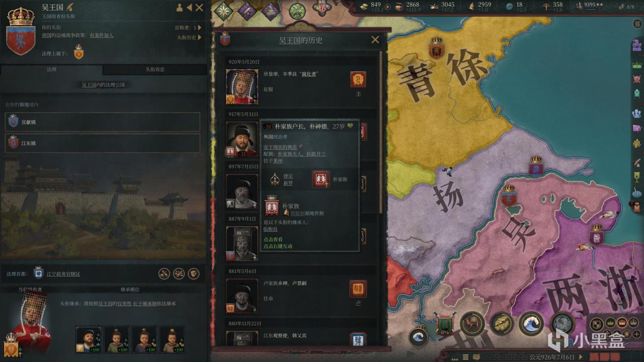Expand the 宣称者 claimants arrow
This screenshot has width=644, height=362.
pos(200,28)
